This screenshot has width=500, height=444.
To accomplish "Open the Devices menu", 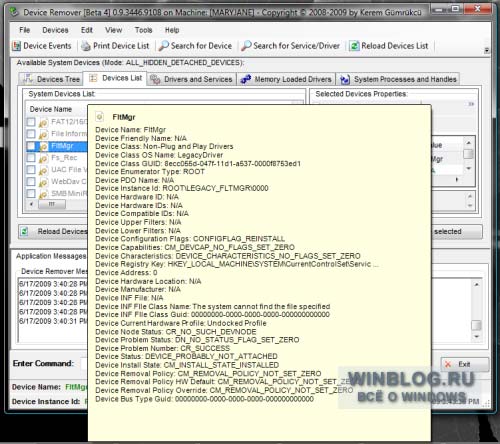I will [x=55, y=30].
